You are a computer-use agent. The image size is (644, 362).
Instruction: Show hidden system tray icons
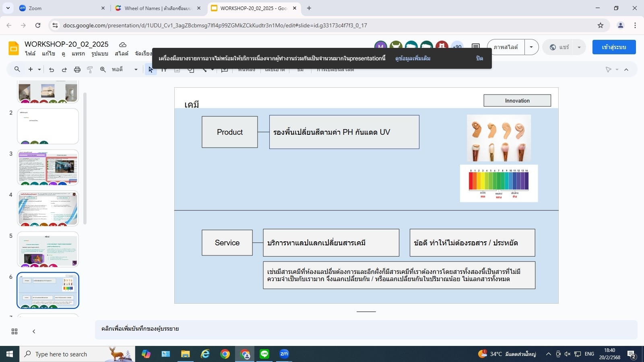(x=548, y=354)
